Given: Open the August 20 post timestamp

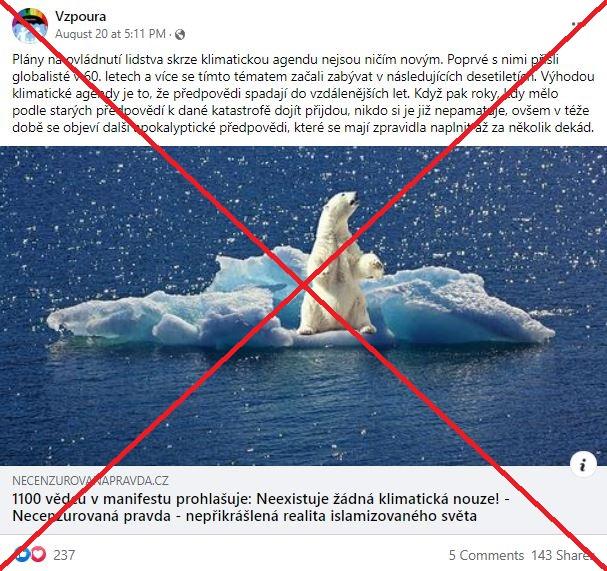Looking at the screenshot, I should 110,34.
